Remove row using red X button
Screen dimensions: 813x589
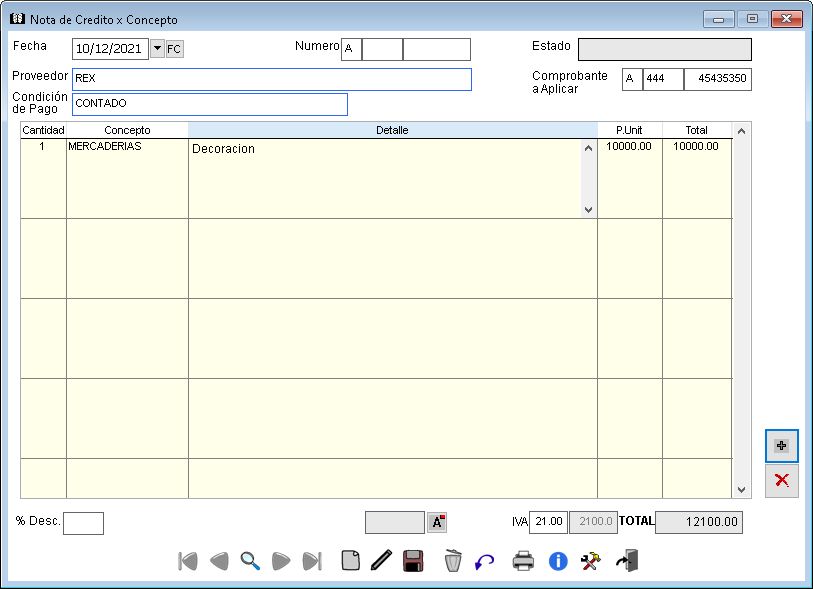pos(781,481)
